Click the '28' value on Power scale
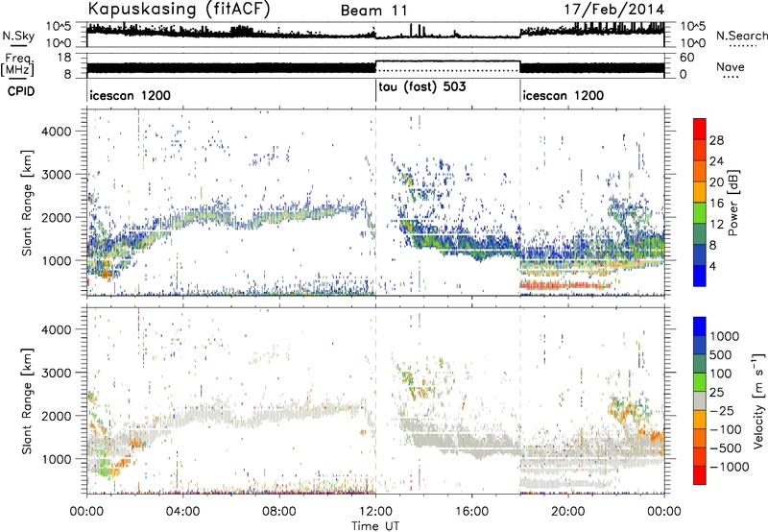Image resolution: width=768 pixels, height=532 pixels. 716,140
